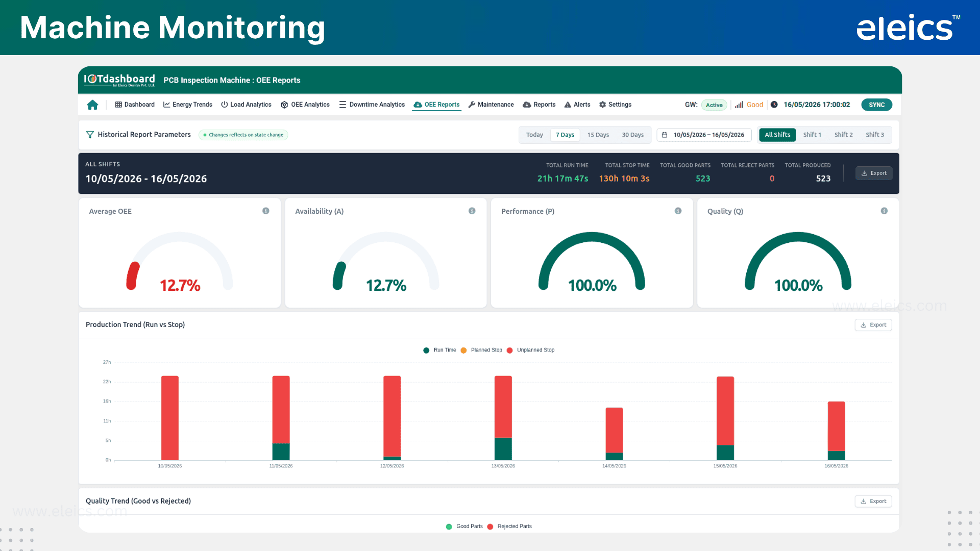Click the 13/05/2026 bar in Production Trend
980x551 pixels.
pyautogui.click(x=503, y=418)
